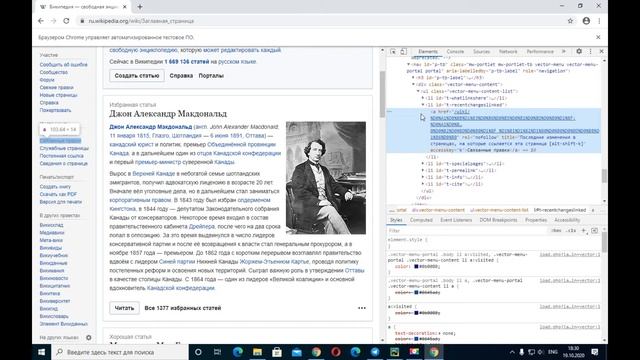The height and width of the screenshot is (360, 640).
Task: Open a new browser tab
Action: [x=140, y=7]
